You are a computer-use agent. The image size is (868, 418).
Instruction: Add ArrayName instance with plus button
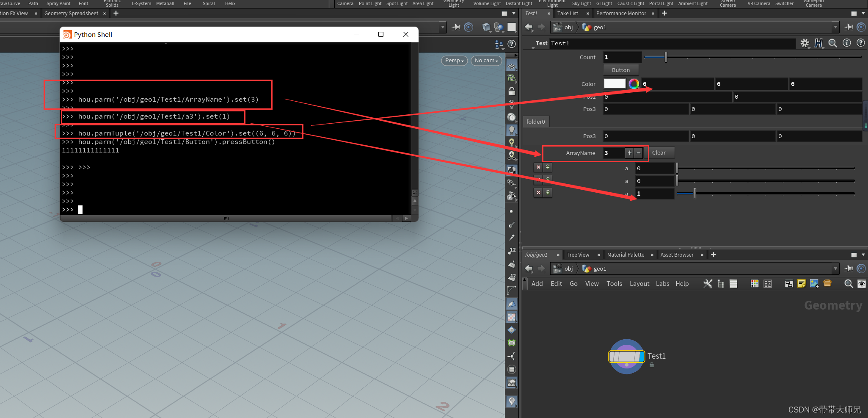pyautogui.click(x=629, y=153)
